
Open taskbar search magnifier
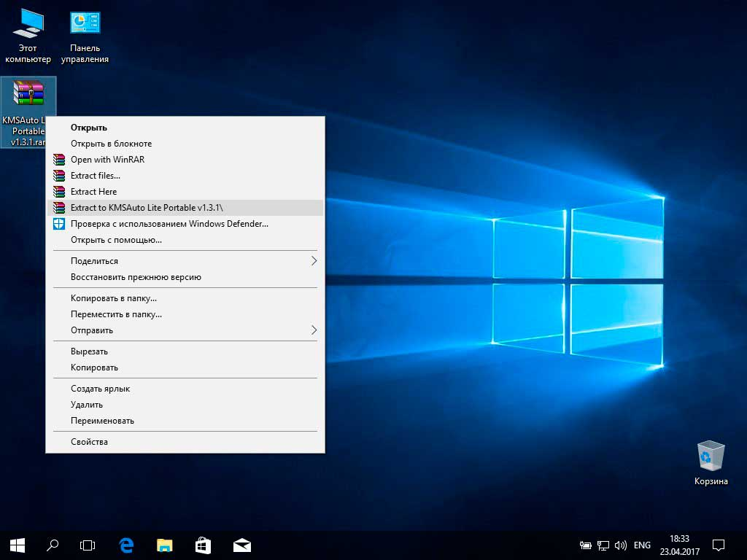[x=52, y=545]
